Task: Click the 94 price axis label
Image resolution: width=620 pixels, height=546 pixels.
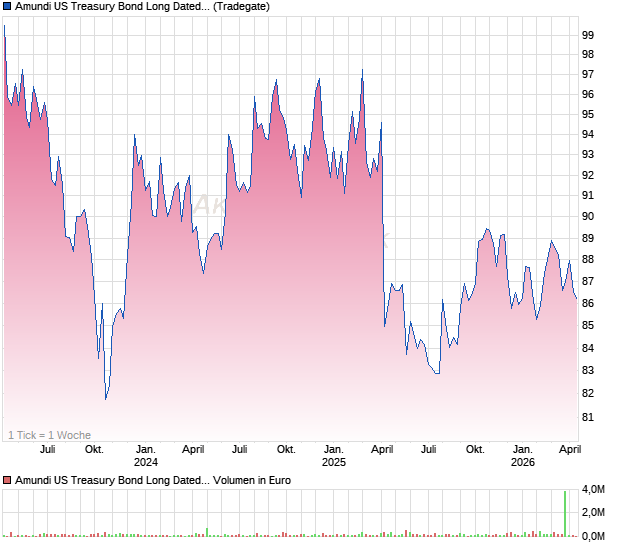Action: [x=588, y=134]
